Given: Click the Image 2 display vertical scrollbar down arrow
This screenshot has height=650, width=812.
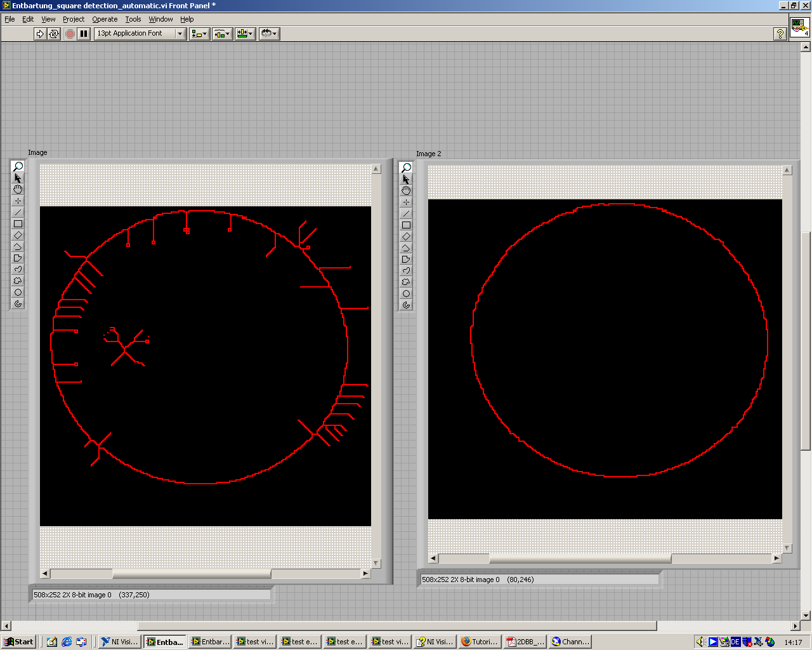Looking at the screenshot, I should (x=787, y=548).
